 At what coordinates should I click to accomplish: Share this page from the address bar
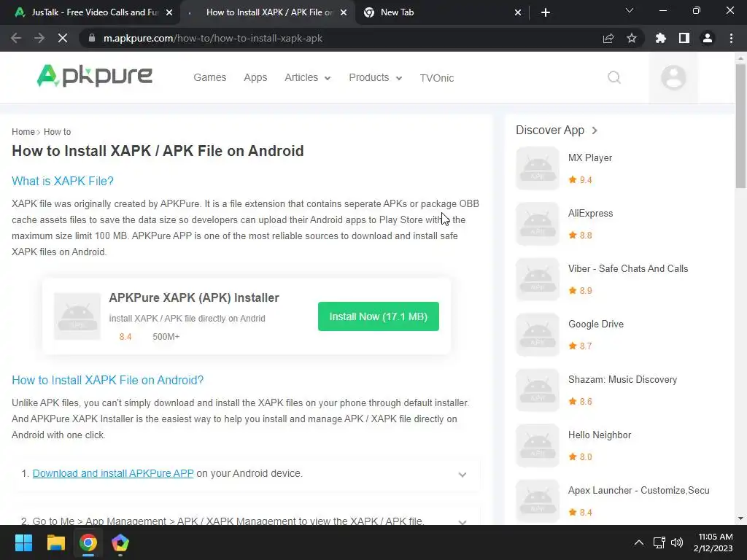608,38
